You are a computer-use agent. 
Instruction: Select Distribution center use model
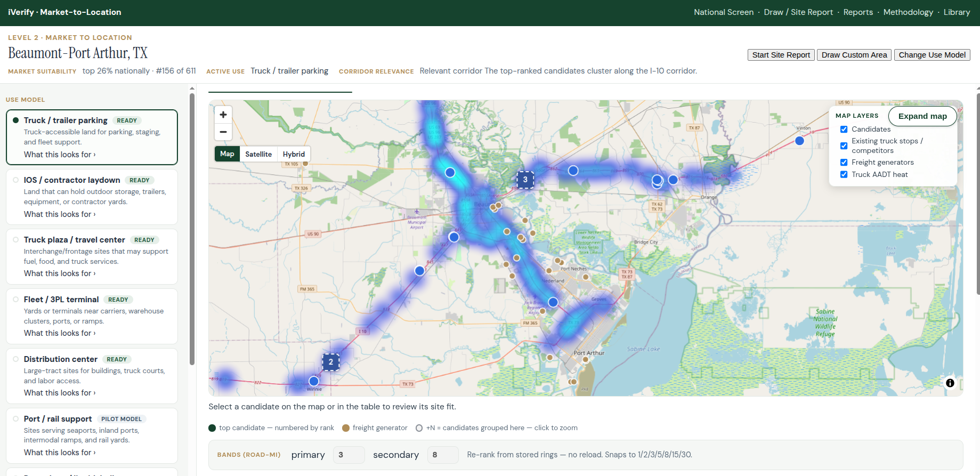click(x=92, y=376)
